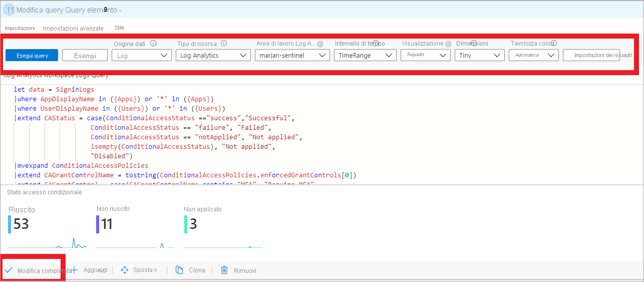Click the Rimuovi trash icon
This screenshot has width=644, height=282.
coord(225,270)
